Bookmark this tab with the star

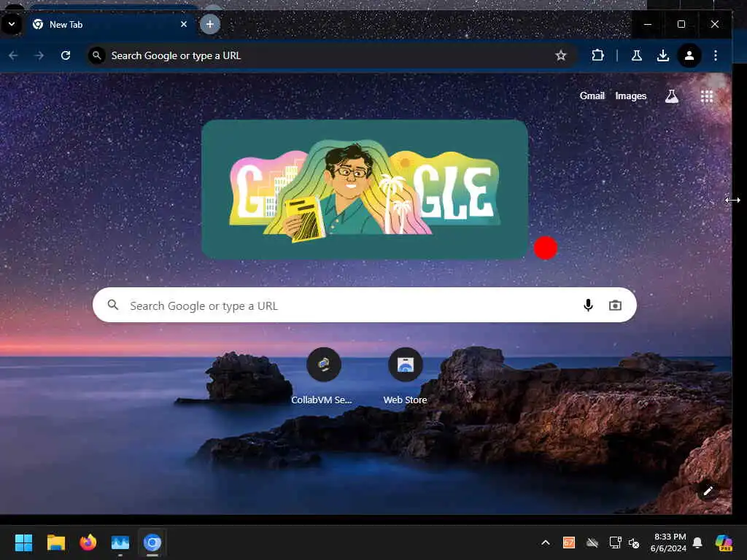tap(561, 55)
